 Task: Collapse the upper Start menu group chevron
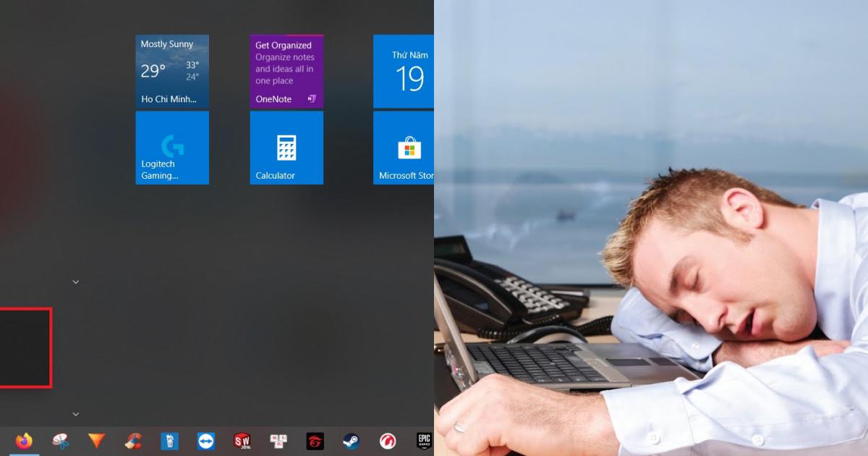pos(76,282)
